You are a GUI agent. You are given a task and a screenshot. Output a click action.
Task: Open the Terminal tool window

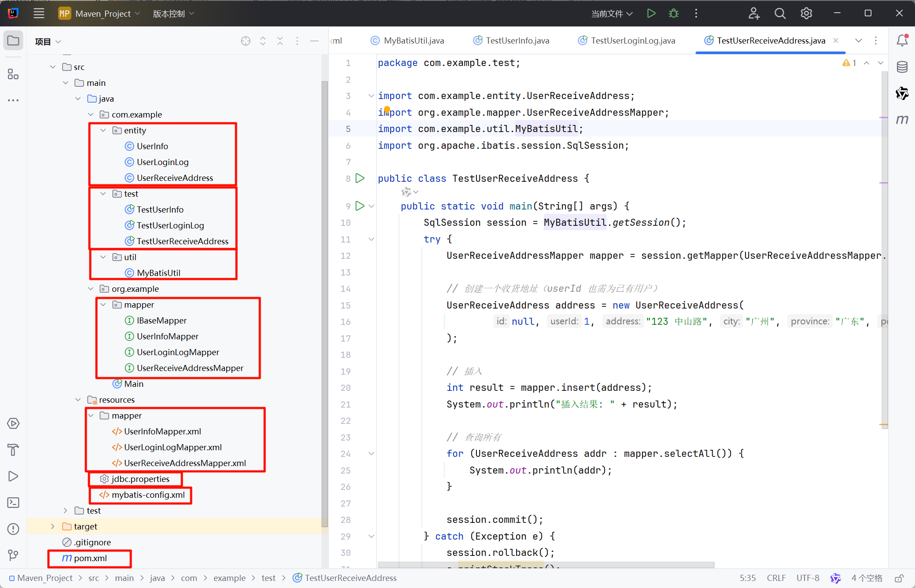tap(13, 503)
